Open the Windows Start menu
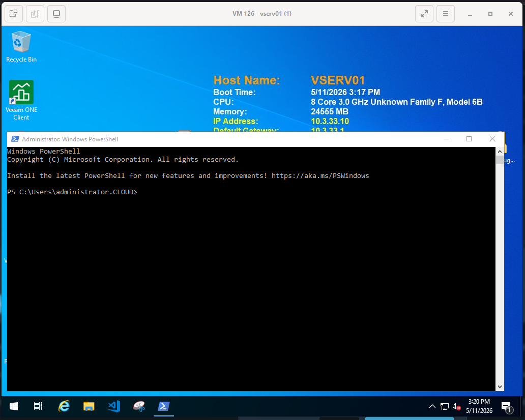 (13, 406)
